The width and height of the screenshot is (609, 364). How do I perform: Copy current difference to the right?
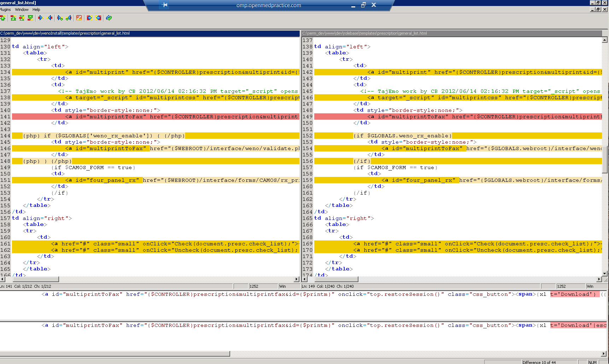pyautogui.click(x=40, y=18)
